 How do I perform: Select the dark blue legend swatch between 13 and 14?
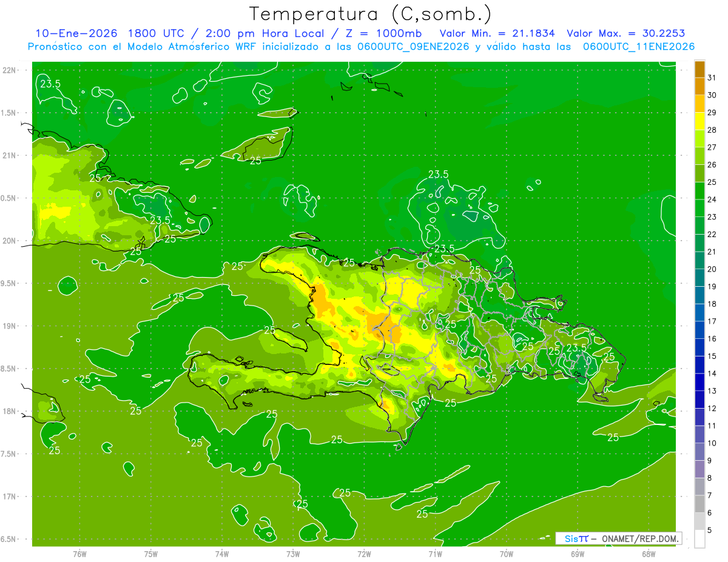(699, 382)
